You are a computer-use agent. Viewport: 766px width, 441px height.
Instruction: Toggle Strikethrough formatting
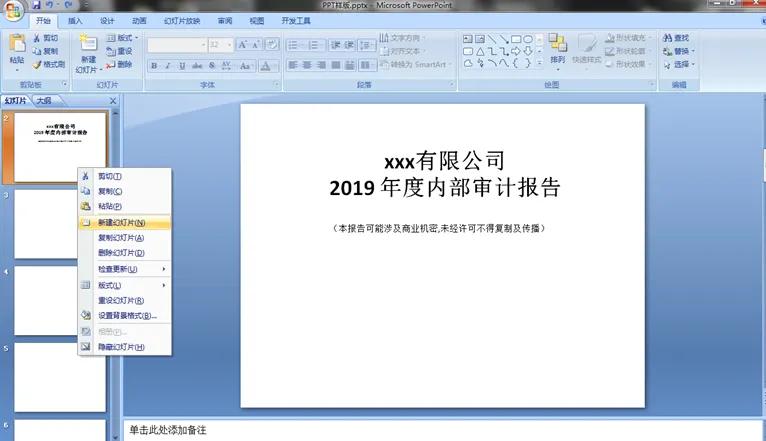[x=197, y=65]
